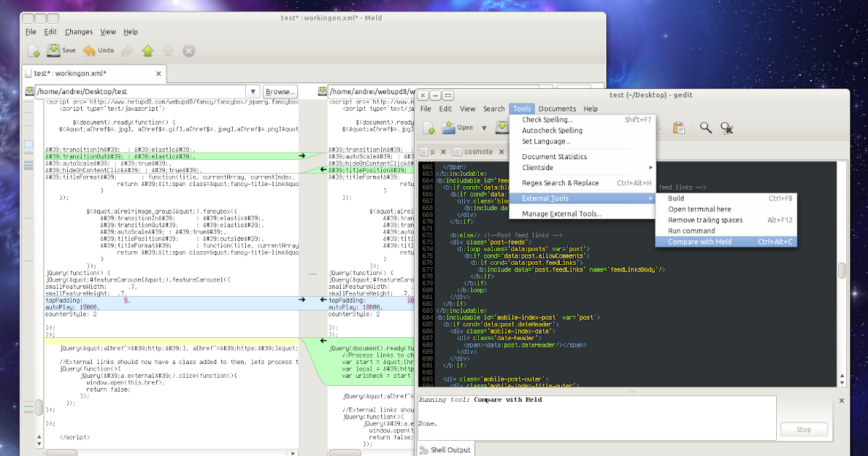Click the up arrow for previous difference in Meld
The width and height of the screenshot is (868, 456).
click(x=148, y=51)
